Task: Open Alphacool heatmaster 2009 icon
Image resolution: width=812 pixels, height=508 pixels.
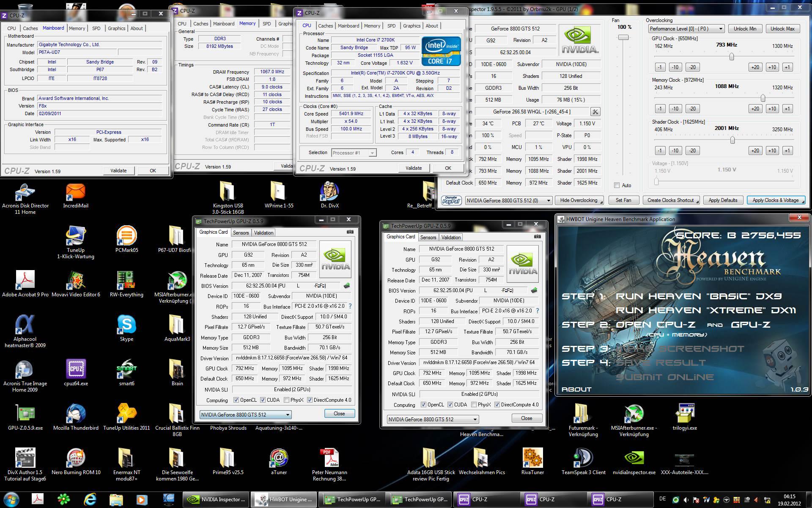Action: point(25,331)
